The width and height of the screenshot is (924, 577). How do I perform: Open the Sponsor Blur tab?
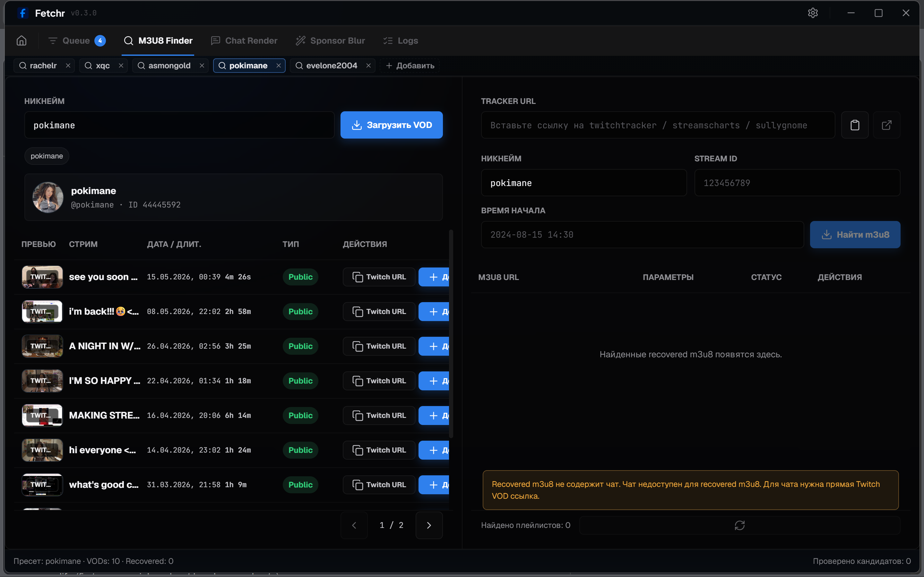point(330,40)
